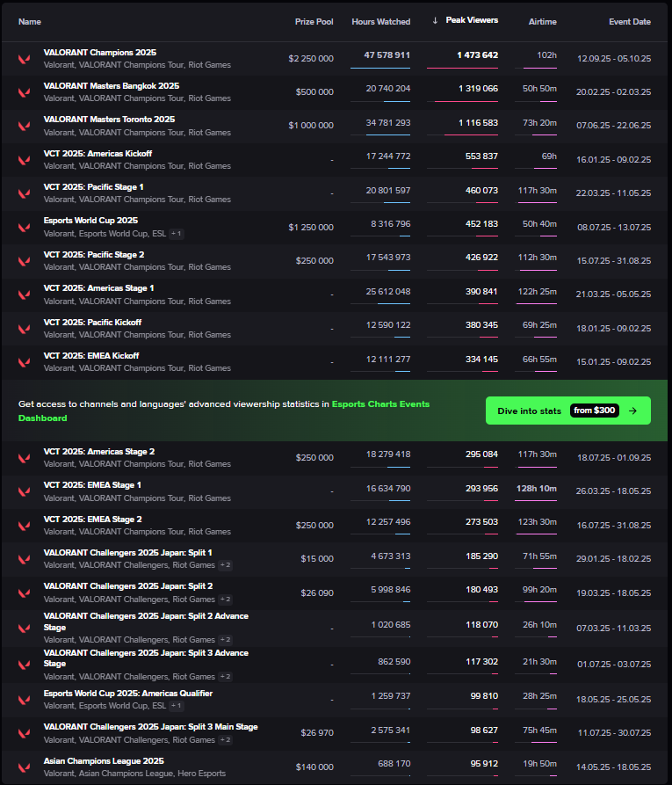Click Valorant icon beside VCT 2025: EMEA Stage 1
Image resolution: width=672 pixels, height=785 pixels.
pyautogui.click(x=24, y=491)
